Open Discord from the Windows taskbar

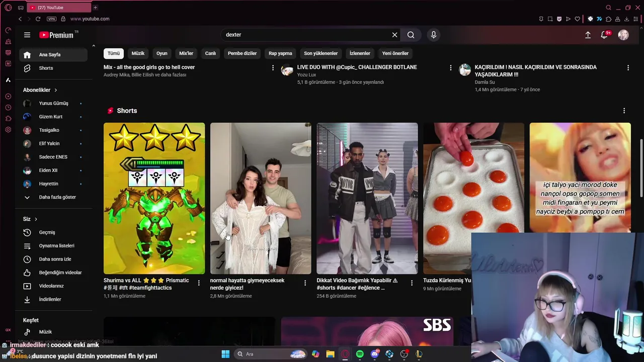(375, 354)
